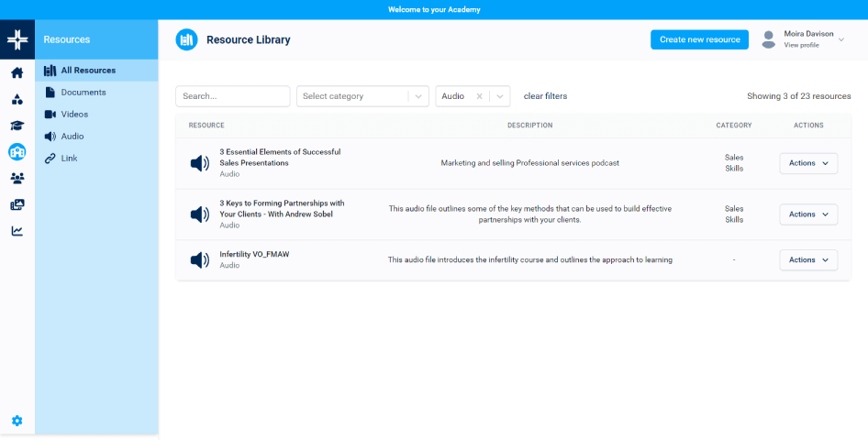The width and height of the screenshot is (868, 440).
Task: Go to Link resources in side menu
Action: click(x=70, y=159)
